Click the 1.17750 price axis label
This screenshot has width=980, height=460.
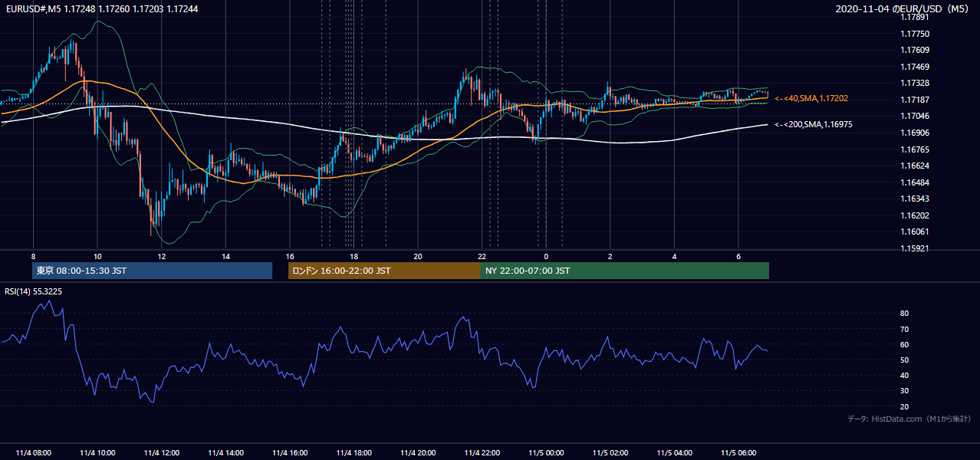pos(916,34)
